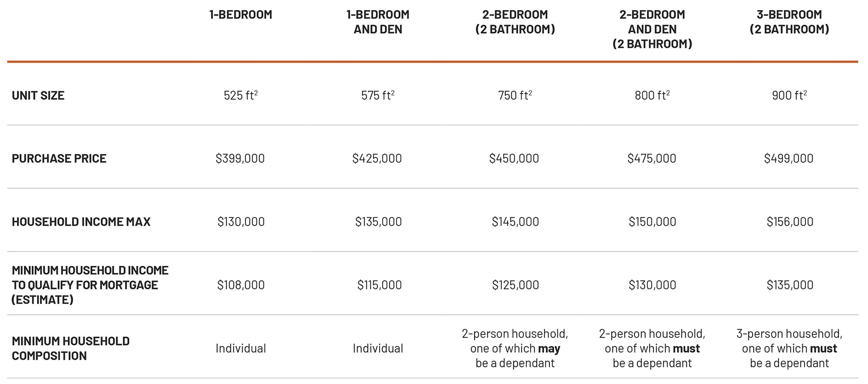868x384 pixels.
Task: Select the 2-BEDROOM (2 BATHROOM) column header
Action: click(x=515, y=22)
